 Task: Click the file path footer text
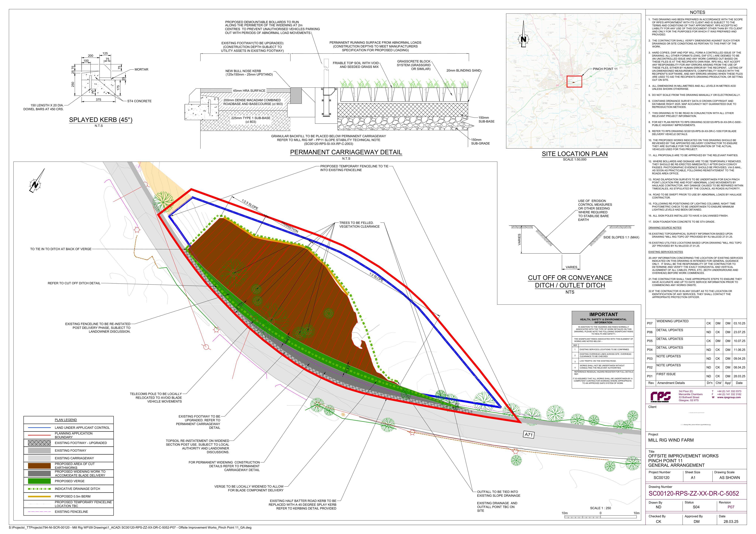[130, 527]
